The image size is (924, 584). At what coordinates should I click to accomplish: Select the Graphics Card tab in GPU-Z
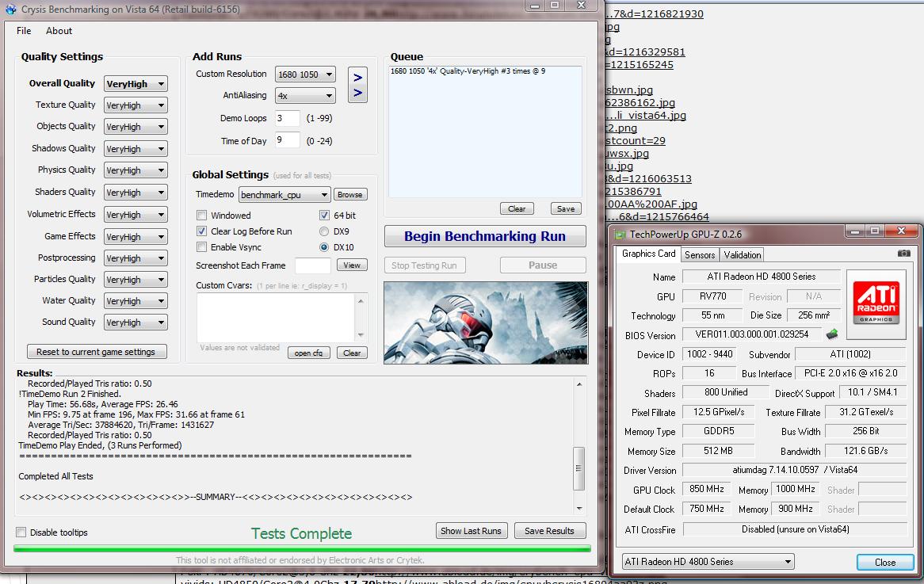[648, 254]
